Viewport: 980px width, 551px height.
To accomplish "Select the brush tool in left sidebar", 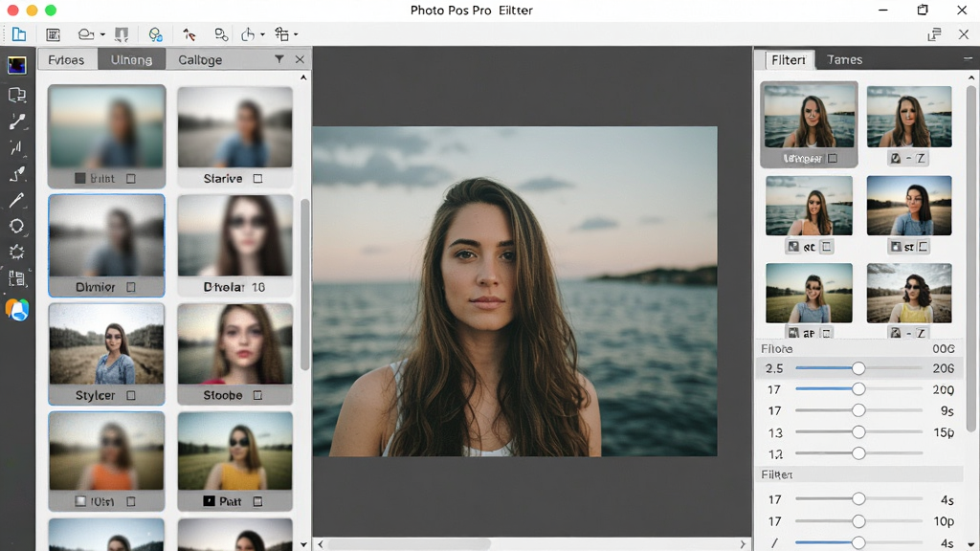I will coord(17,200).
